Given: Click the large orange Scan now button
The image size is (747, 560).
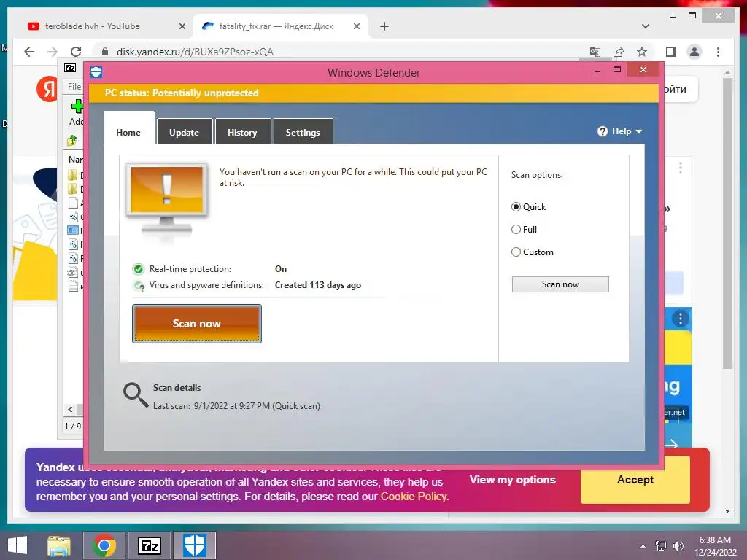Looking at the screenshot, I should pyautogui.click(x=197, y=323).
